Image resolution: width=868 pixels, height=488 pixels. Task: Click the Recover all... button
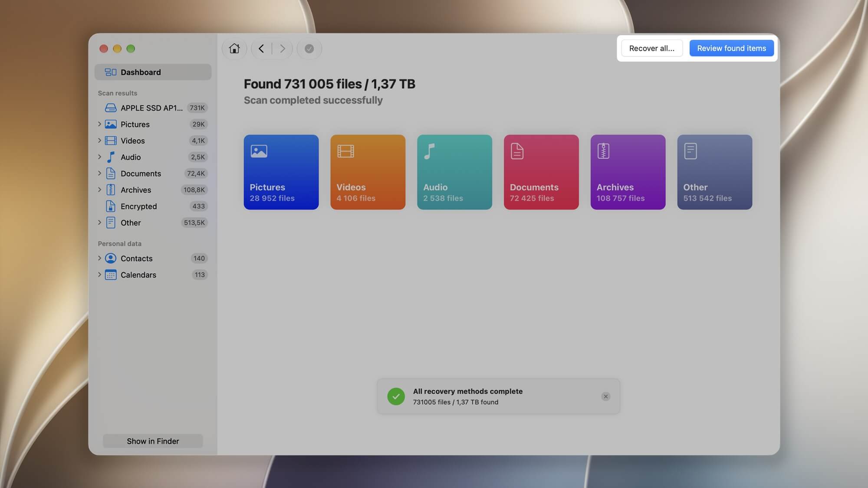tap(652, 48)
